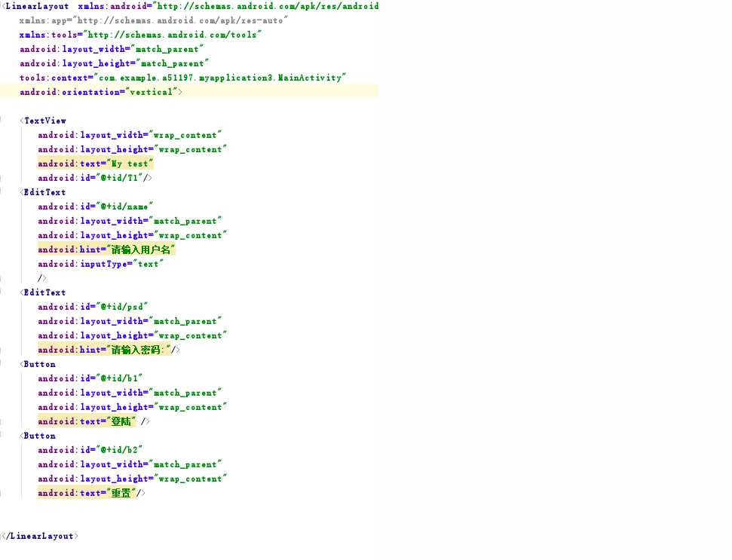
Task: Click LinearLayout's layout_height="match_parent" line
Action: click(x=114, y=63)
